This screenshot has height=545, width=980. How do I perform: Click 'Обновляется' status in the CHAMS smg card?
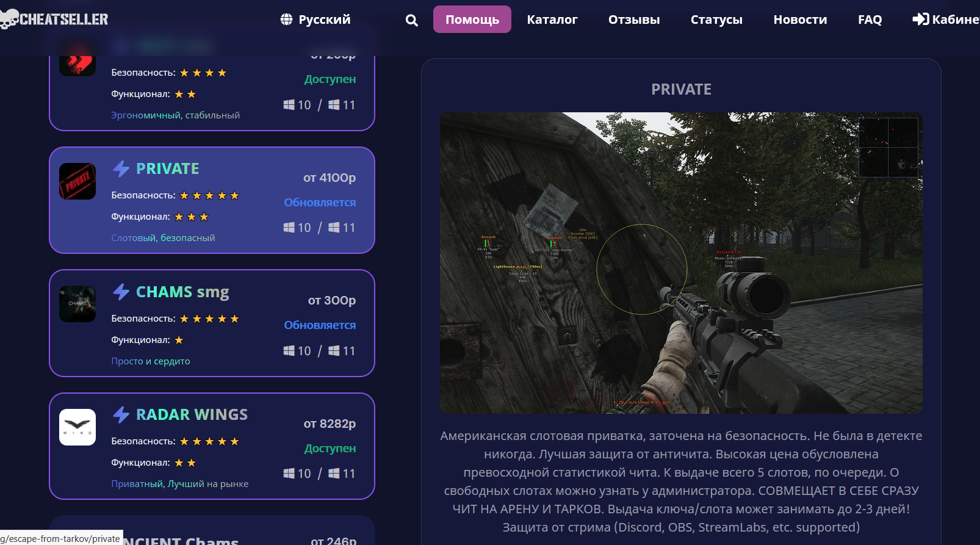320,325
